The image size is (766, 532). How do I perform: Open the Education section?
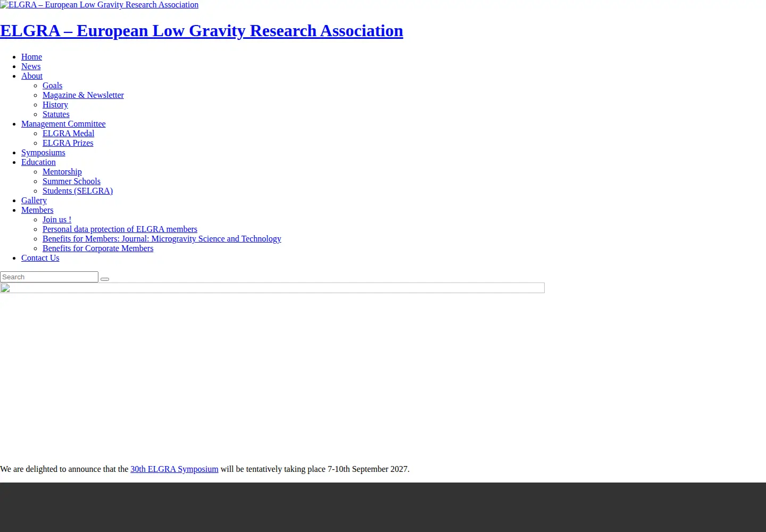[38, 162]
